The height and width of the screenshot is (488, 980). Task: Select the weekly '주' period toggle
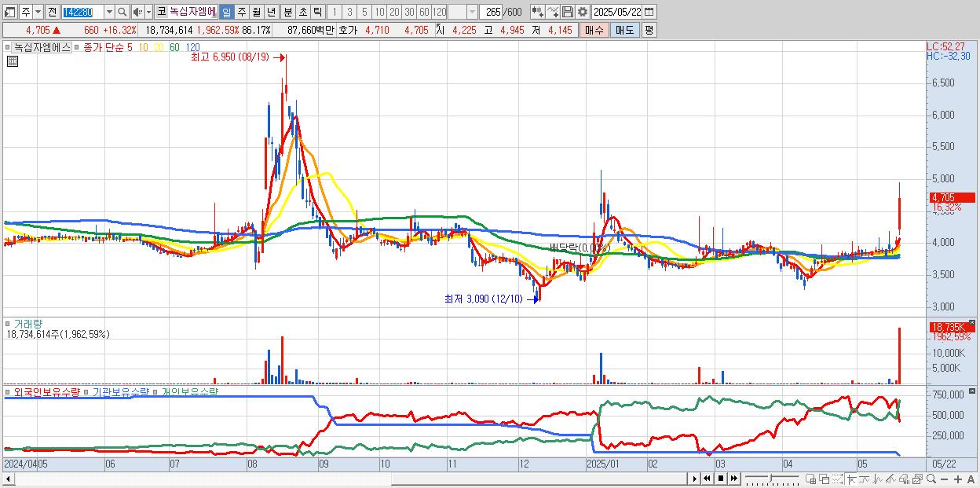(x=241, y=12)
